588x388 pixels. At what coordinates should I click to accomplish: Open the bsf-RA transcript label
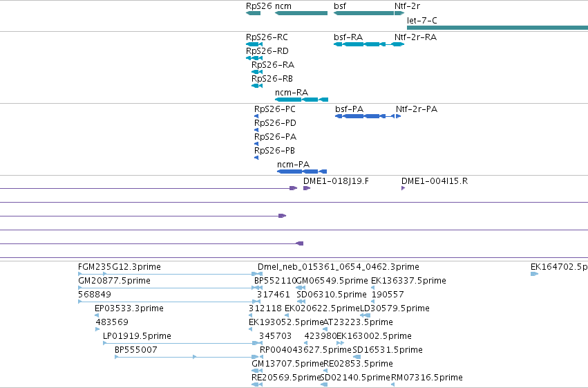pyautogui.click(x=348, y=37)
